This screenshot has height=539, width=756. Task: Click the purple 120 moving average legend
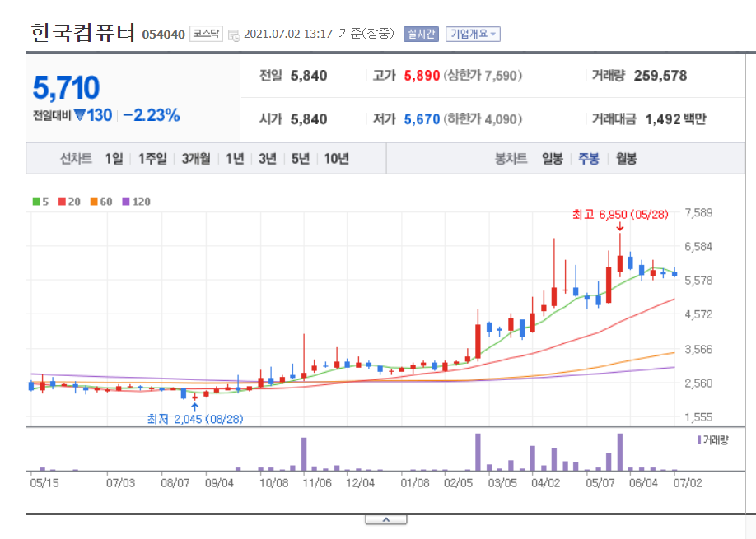pyautogui.click(x=137, y=202)
